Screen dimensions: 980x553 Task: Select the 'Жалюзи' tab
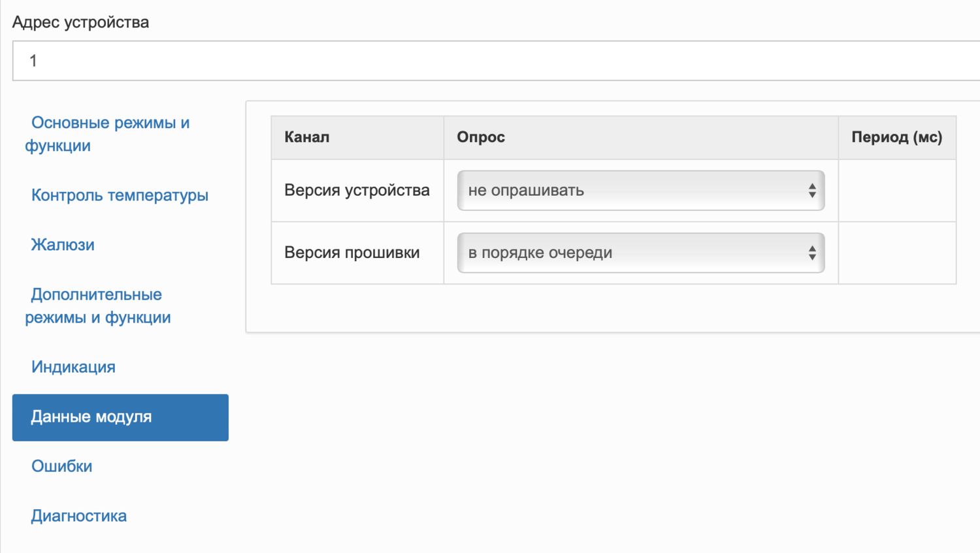pyautogui.click(x=63, y=245)
